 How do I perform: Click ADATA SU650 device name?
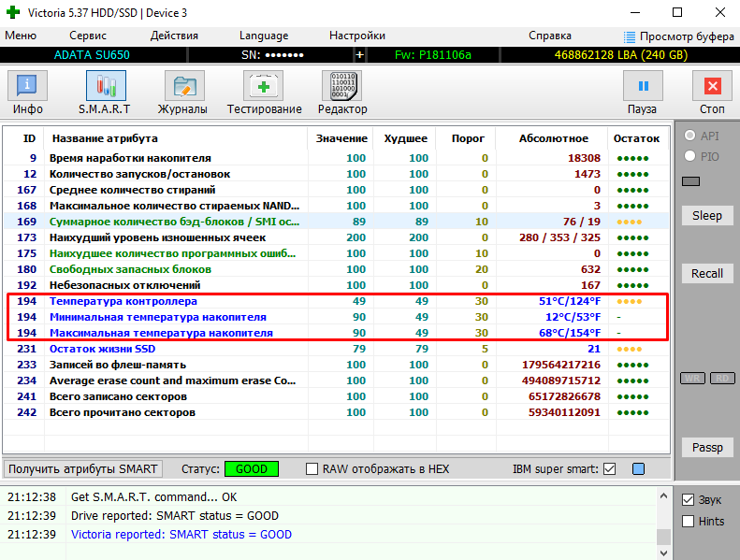[92, 55]
